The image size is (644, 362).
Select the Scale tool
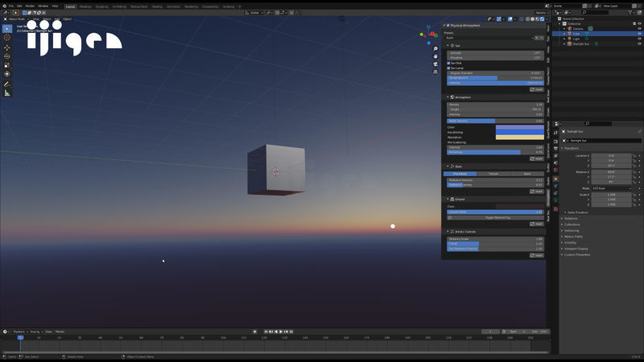coord(7,66)
